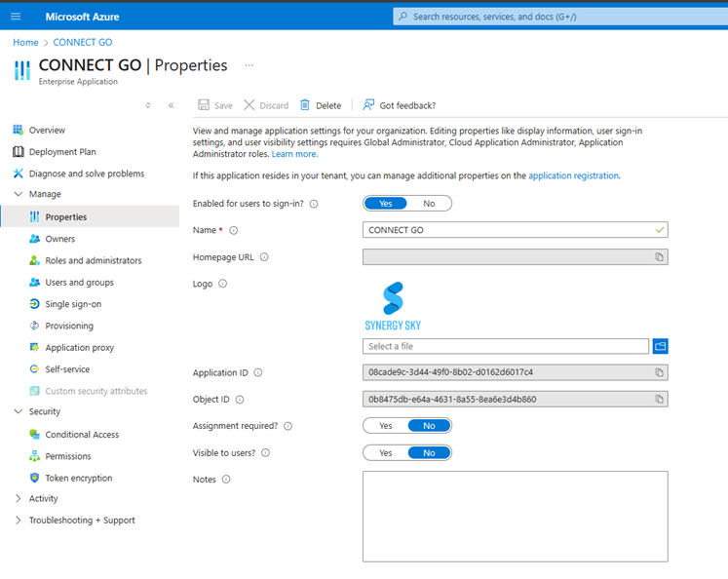This screenshot has width=728, height=579.
Task: Click Microsoft Azure portal title
Action: point(82,17)
